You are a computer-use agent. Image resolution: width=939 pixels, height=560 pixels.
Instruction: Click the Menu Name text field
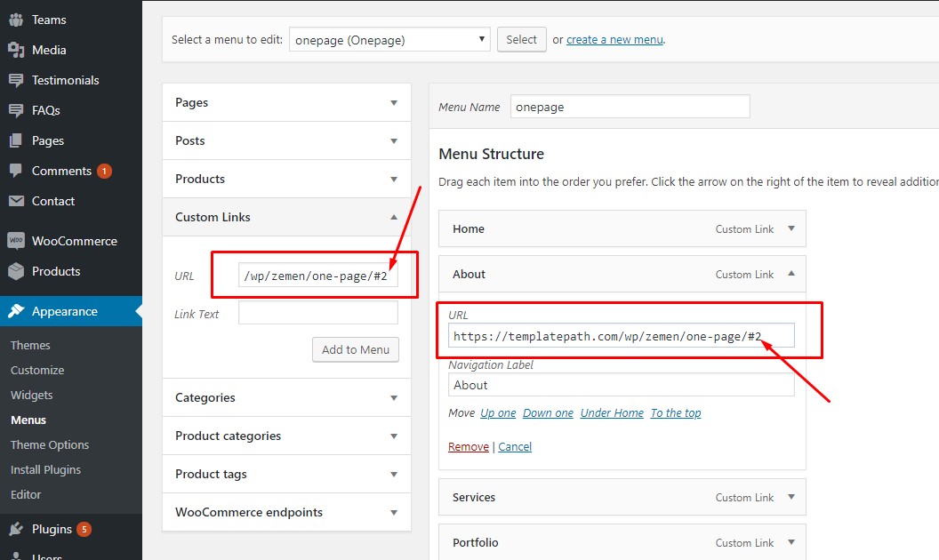coord(630,107)
